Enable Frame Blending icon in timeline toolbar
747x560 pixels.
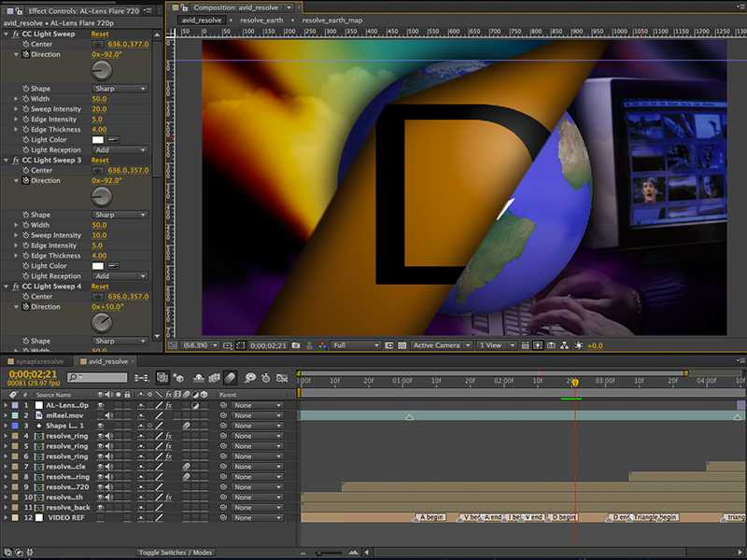215,378
